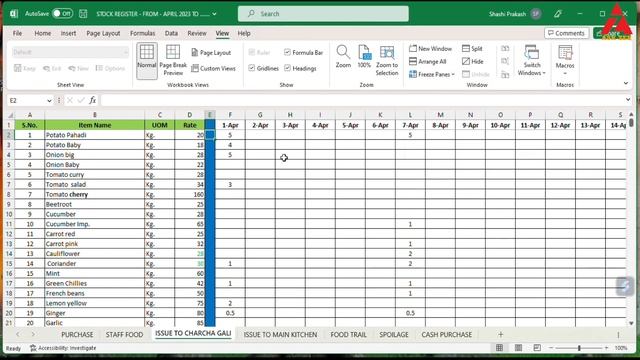Click the zoom slider handle

click(579, 348)
